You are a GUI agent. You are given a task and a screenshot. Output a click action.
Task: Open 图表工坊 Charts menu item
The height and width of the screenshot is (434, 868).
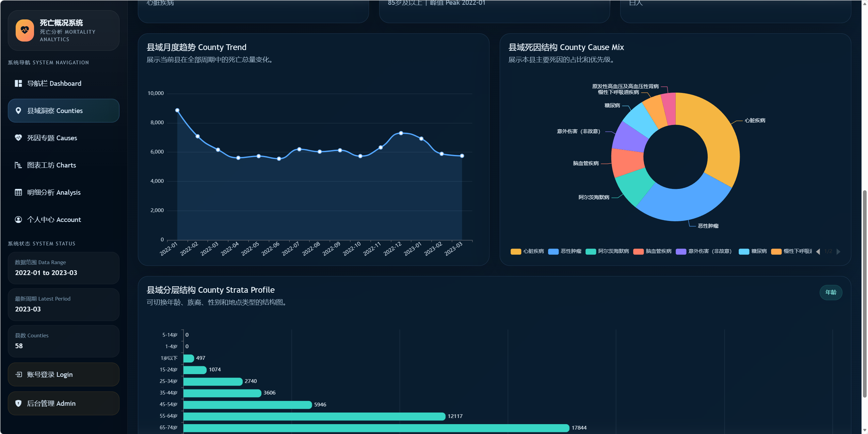tap(51, 165)
